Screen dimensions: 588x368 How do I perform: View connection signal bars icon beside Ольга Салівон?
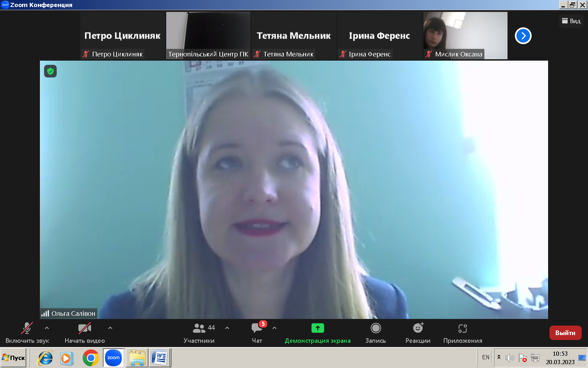click(45, 313)
